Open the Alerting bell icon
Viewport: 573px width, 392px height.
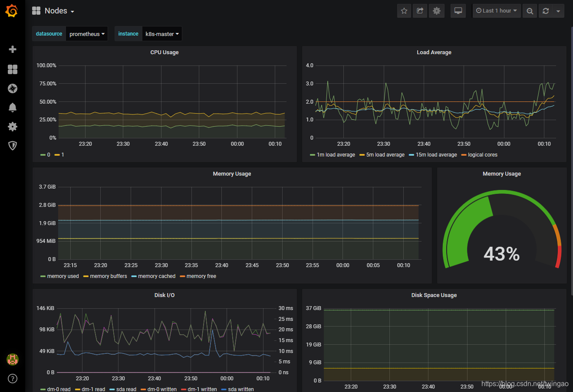point(13,108)
